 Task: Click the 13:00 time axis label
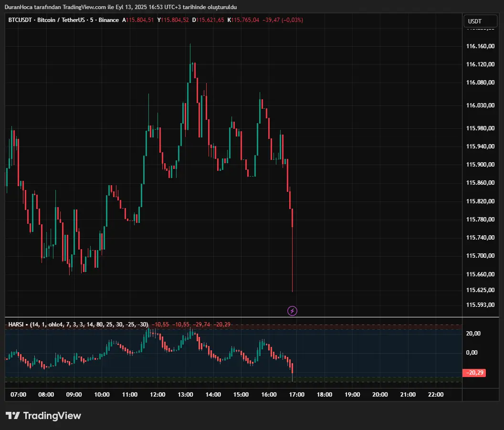[x=186, y=394]
